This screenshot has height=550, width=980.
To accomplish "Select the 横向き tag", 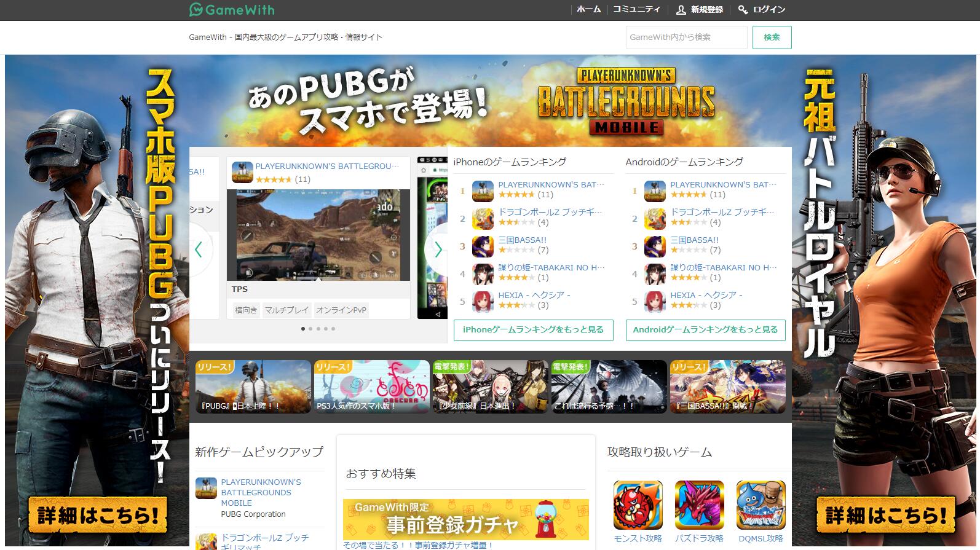I will [x=246, y=310].
